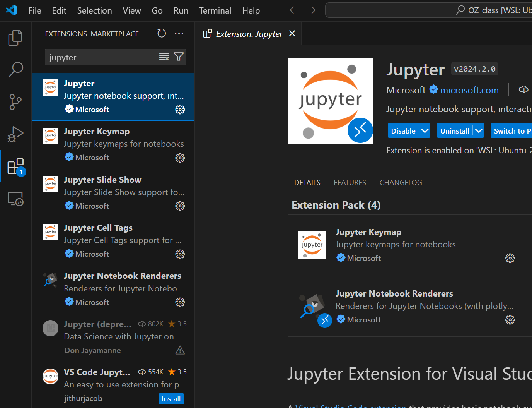This screenshot has height=408, width=532.
Task: Open gear for Jupyter Notebook Renderers in Extension Pack
Action: [x=510, y=320]
